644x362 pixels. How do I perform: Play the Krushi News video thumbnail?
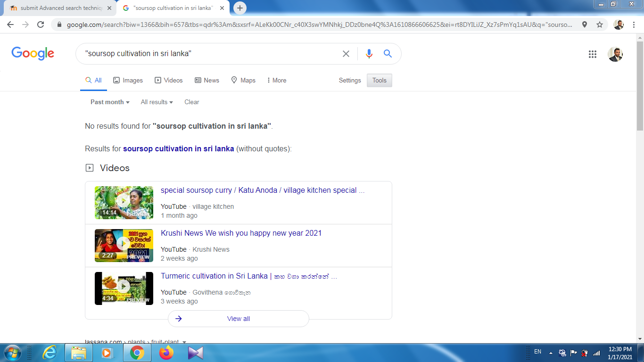[124, 246]
